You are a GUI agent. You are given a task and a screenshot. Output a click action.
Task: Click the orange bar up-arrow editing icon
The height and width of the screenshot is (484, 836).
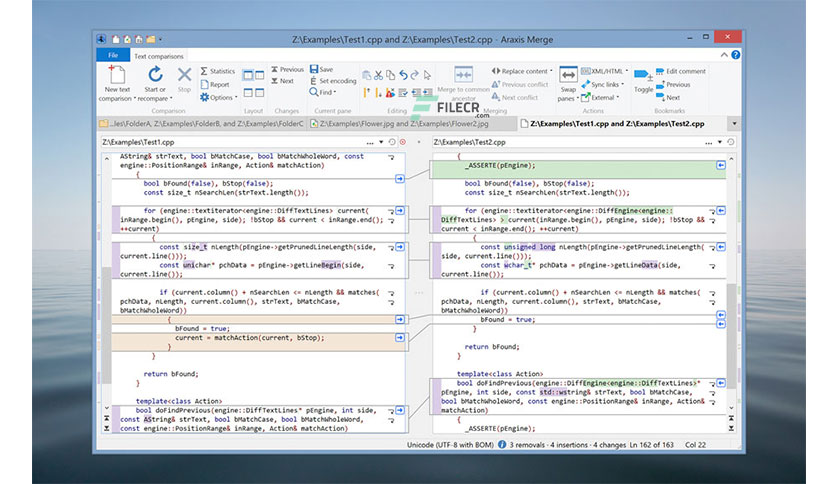coord(367,93)
